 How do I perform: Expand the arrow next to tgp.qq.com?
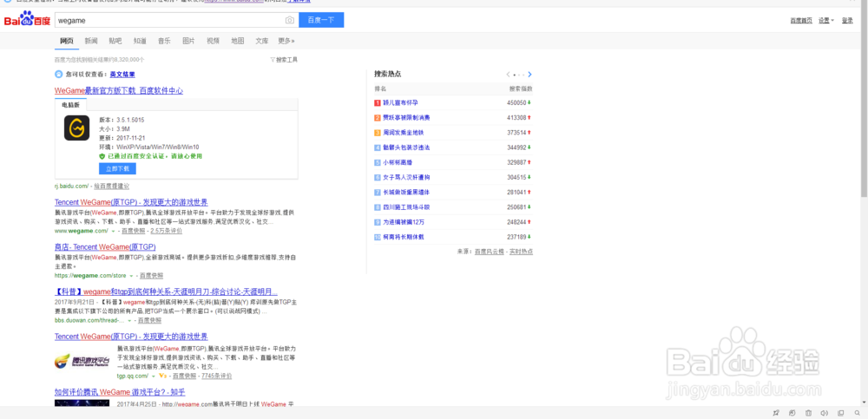point(154,376)
